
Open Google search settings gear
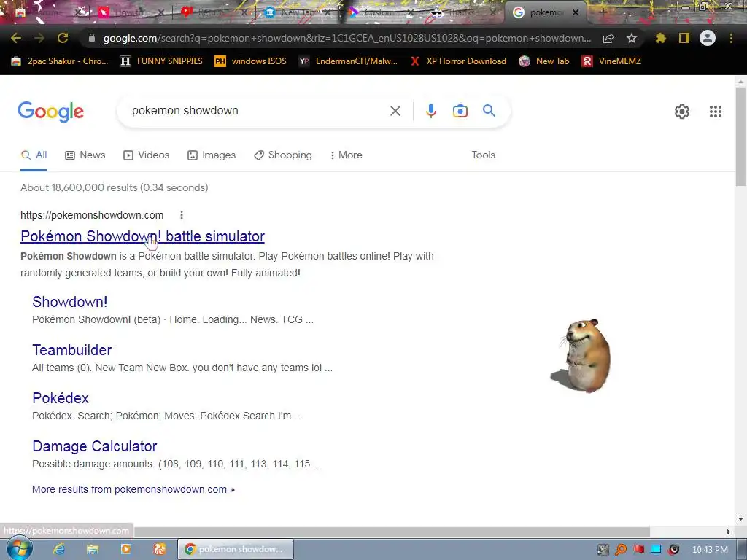click(682, 112)
